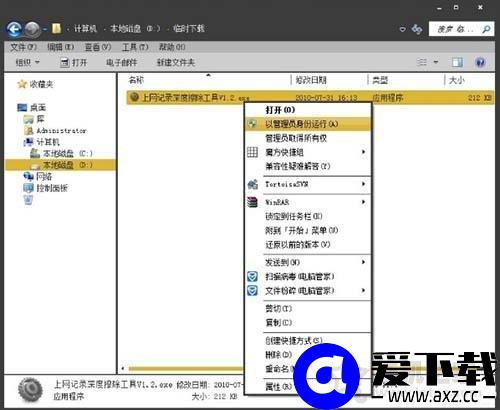
Task: Select 还原以前的版本 menu entry
Action: 308,245
